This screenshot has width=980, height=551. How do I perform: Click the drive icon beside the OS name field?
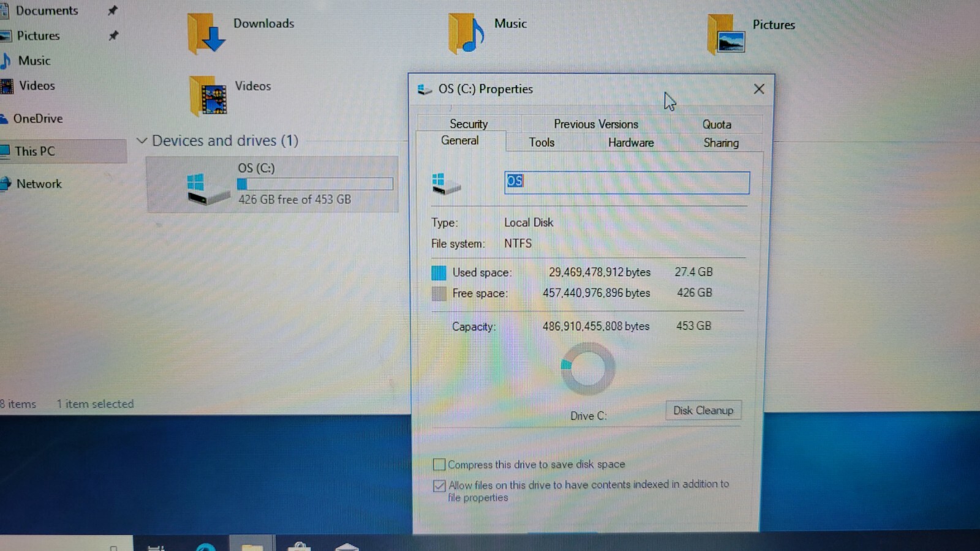[x=446, y=184]
